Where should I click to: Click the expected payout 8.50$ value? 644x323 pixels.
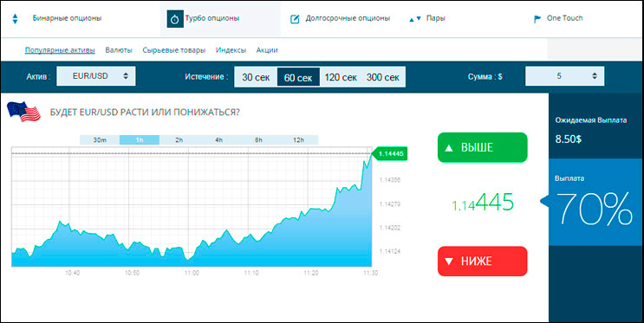568,139
